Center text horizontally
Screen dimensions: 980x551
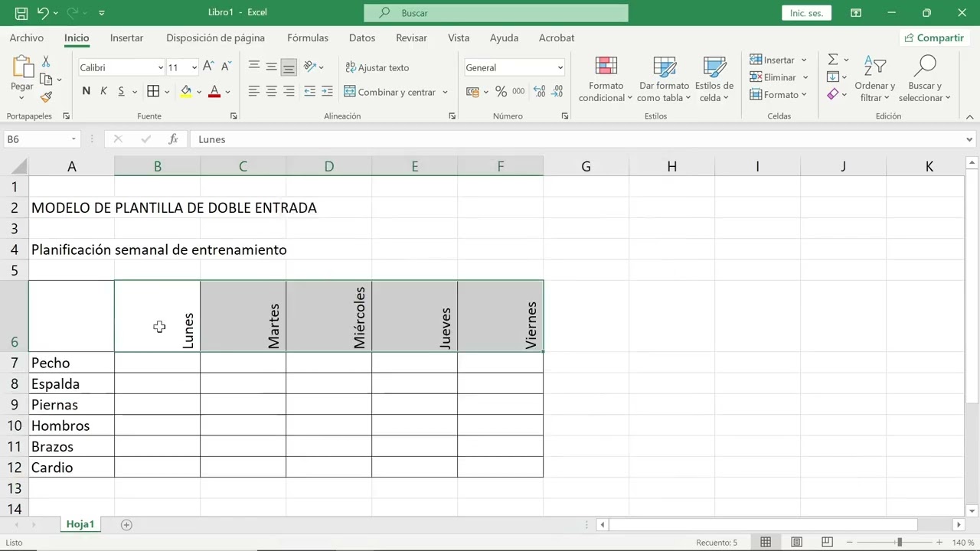click(271, 92)
